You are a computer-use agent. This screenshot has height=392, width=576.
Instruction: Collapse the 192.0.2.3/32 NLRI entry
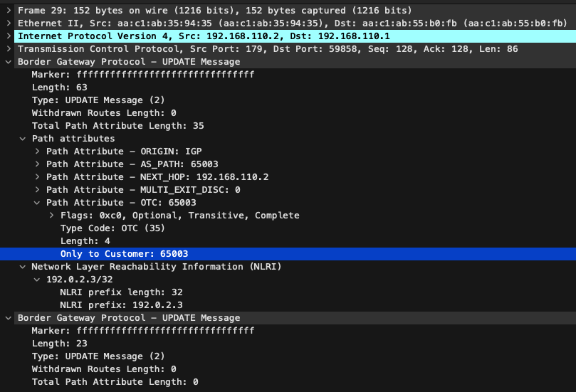coord(37,280)
